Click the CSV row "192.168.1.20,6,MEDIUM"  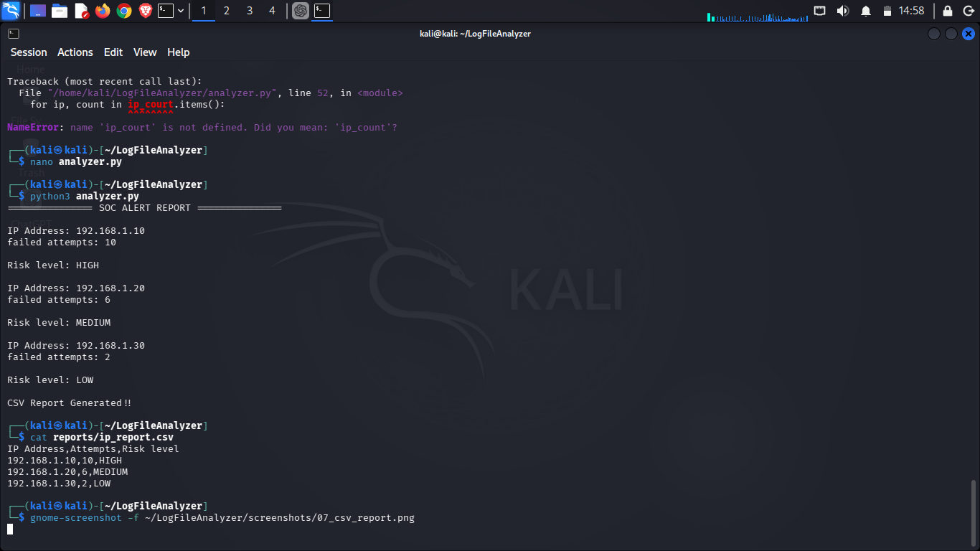[x=67, y=472]
